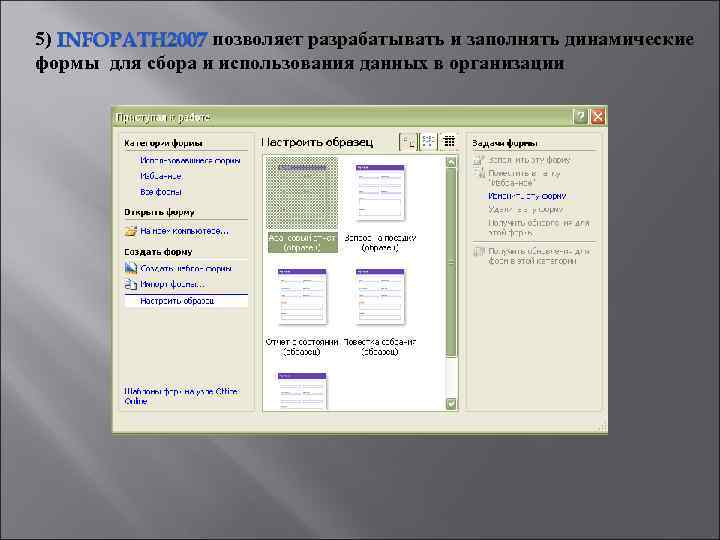Select the Запрос на поездку sample thumbnail
Image resolution: width=720 pixels, height=540 pixels.
pos(380,193)
